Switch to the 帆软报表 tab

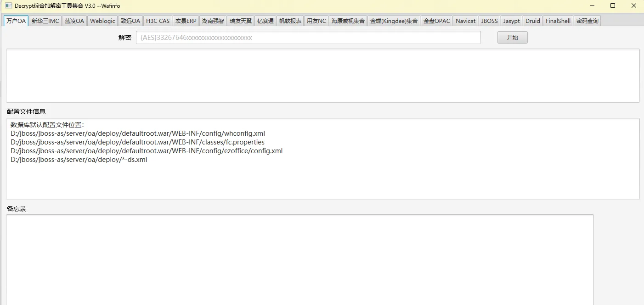click(290, 21)
